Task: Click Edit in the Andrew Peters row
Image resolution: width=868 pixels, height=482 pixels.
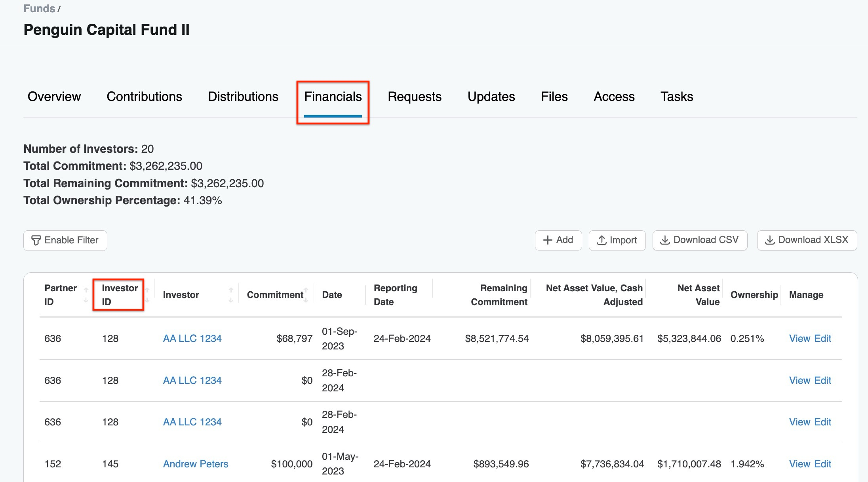Action: point(822,464)
